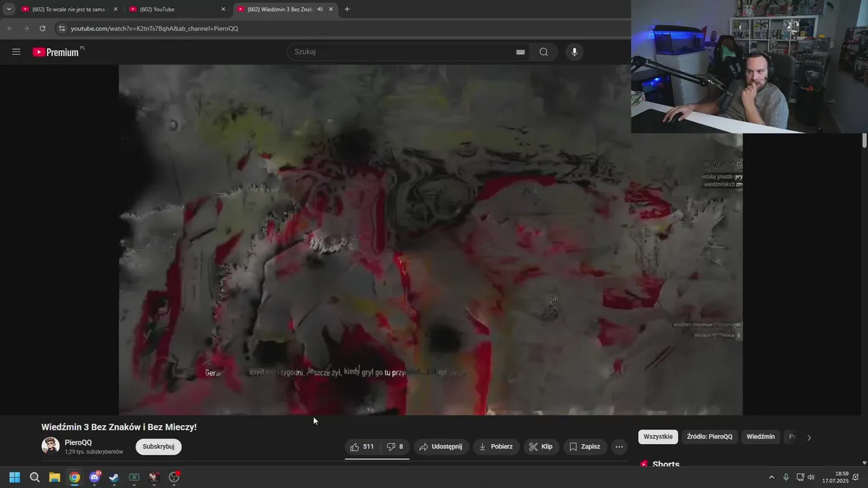Open the Xbox Game Bar taskbar icon
The height and width of the screenshot is (488, 868).
[134, 477]
